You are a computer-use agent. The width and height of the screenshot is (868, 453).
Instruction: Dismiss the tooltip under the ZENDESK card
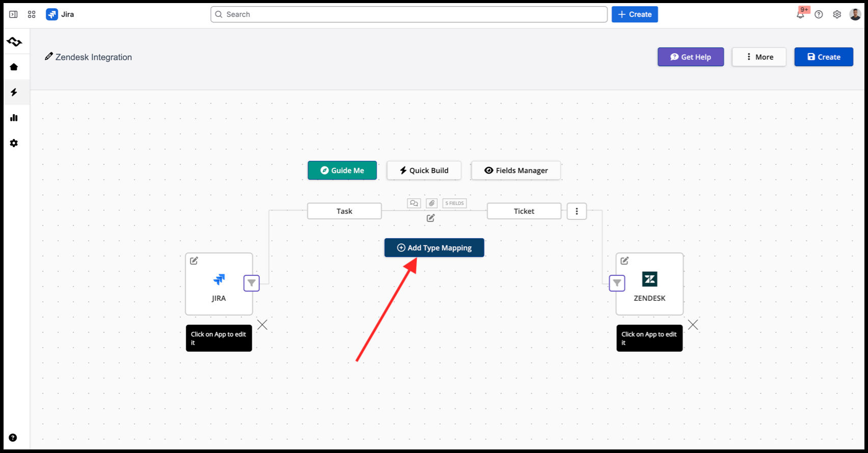(693, 325)
